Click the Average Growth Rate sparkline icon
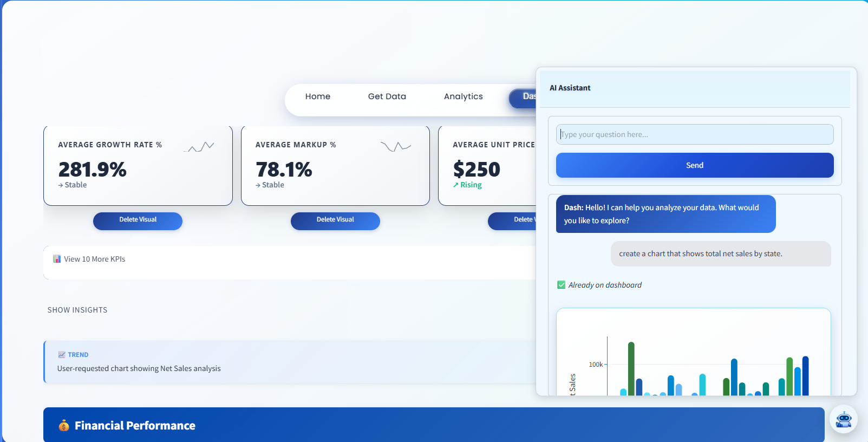The image size is (868, 442). click(x=199, y=146)
